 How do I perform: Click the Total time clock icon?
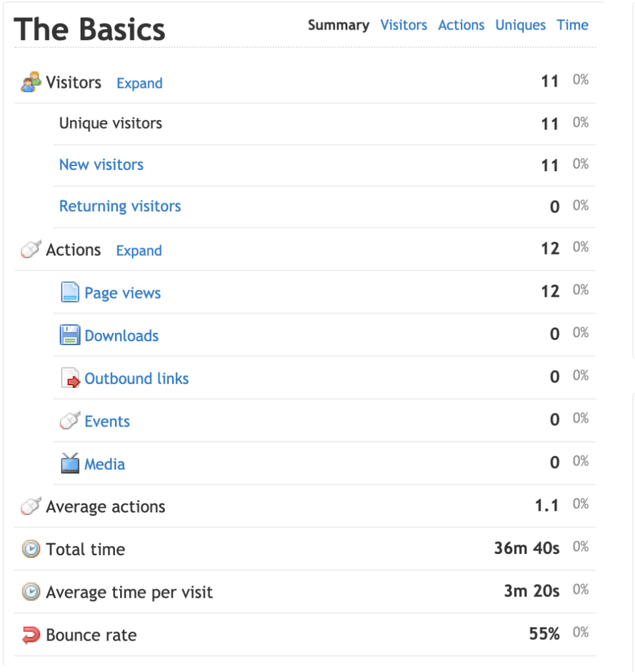[31, 549]
